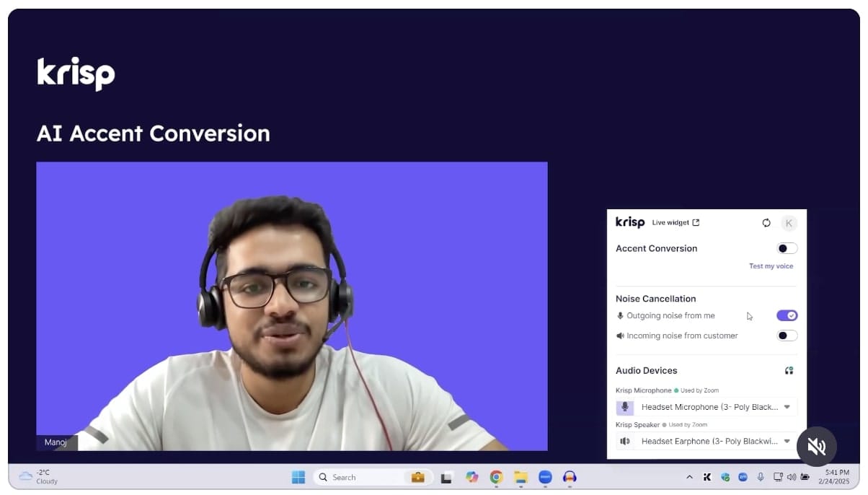This screenshot has height=495, width=868.
Task: Click the refresh icon in the Krisp widget
Action: click(766, 223)
